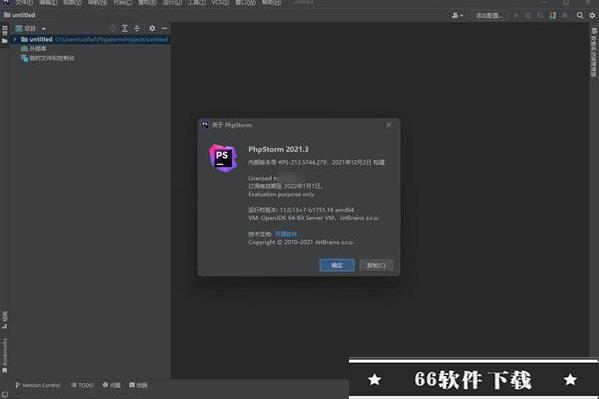Screen dimensions: 599x399
Task: Open the 终端 Terminal tool window
Action: pyautogui.click(x=138, y=385)
